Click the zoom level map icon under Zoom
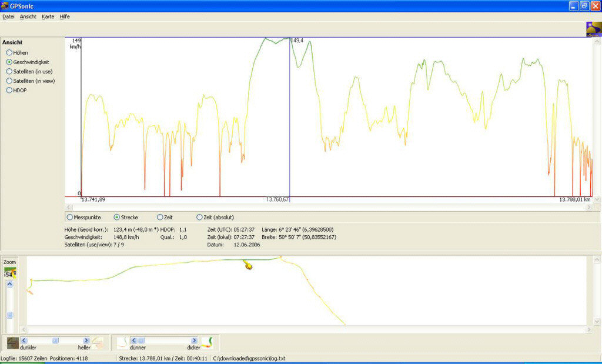602x364 pixels. [x=9, y=273]
